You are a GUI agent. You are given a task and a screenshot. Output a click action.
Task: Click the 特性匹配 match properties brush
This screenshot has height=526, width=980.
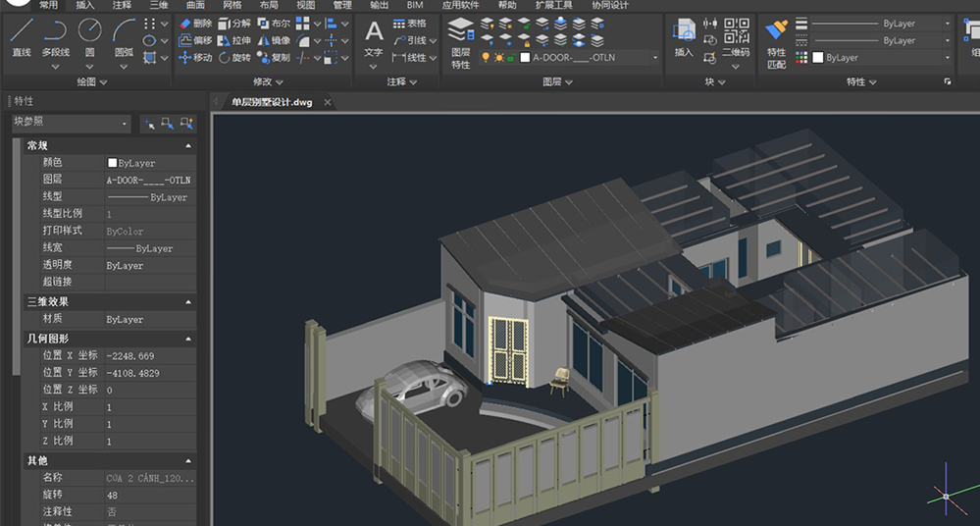point(776,44)
